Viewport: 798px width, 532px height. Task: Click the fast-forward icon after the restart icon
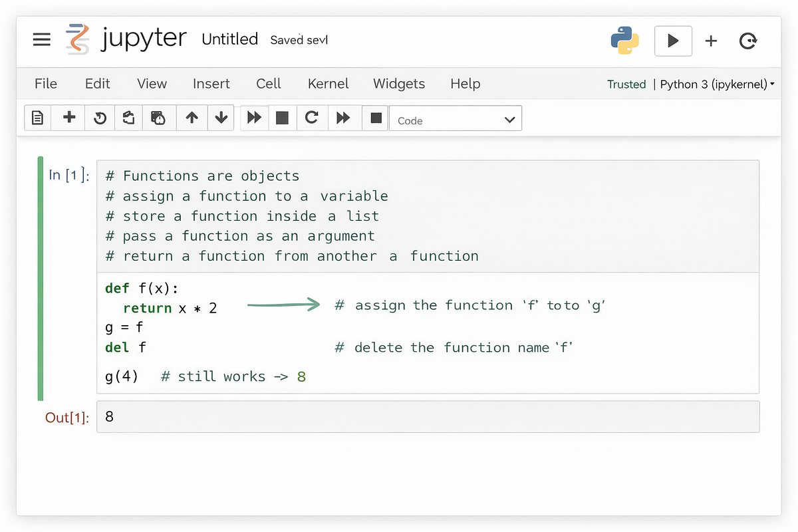click(x=343, y=118)
